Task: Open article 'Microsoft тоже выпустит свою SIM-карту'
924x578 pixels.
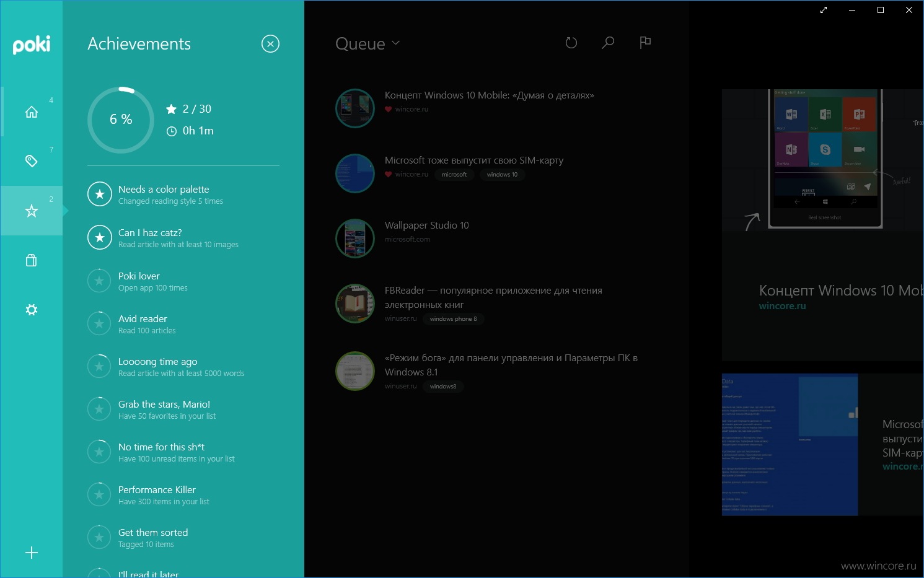Action: [474, 160]
